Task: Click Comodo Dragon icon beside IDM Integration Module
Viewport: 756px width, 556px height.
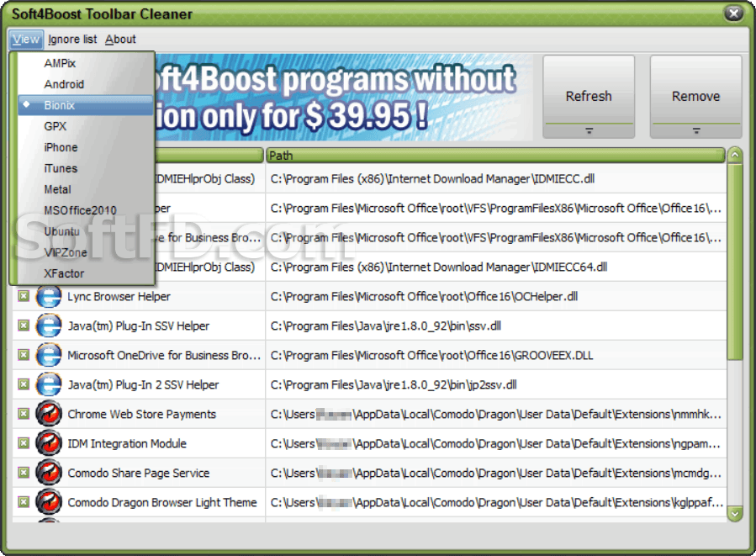Action: [x=49, y=443]
